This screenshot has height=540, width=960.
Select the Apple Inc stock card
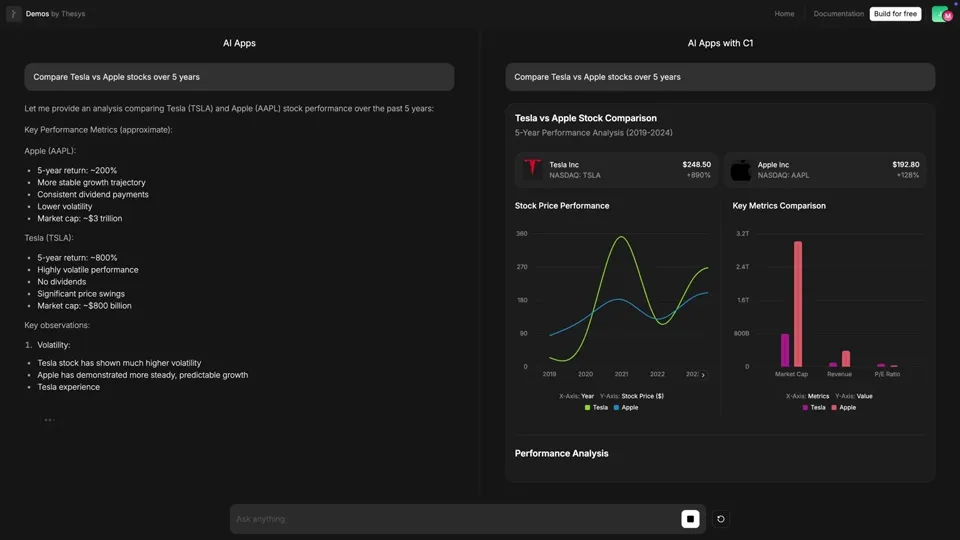tap(825, 170)
